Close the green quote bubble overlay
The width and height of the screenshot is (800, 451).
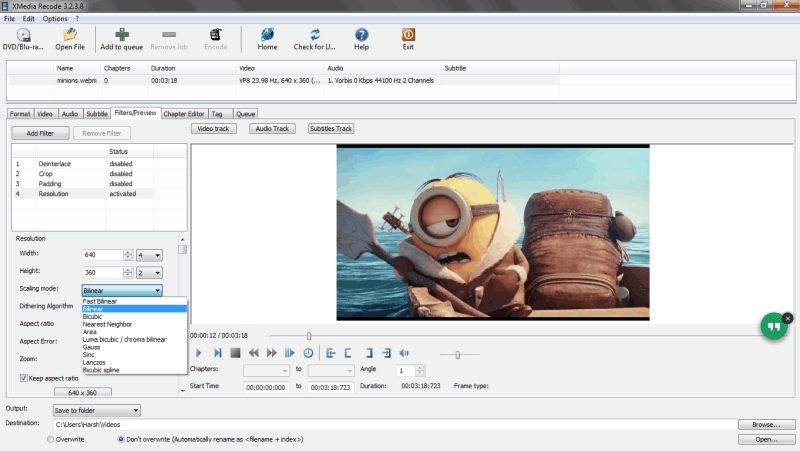click(x=788, y=318)
